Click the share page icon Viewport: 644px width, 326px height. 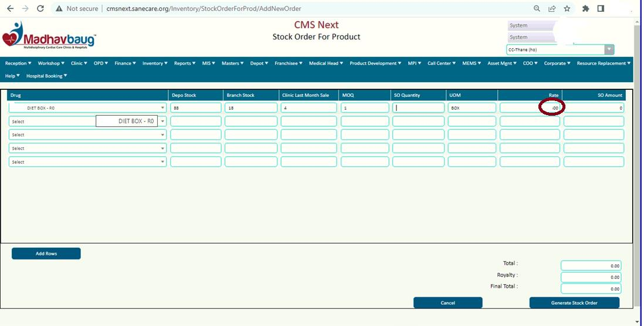(552, 9)
